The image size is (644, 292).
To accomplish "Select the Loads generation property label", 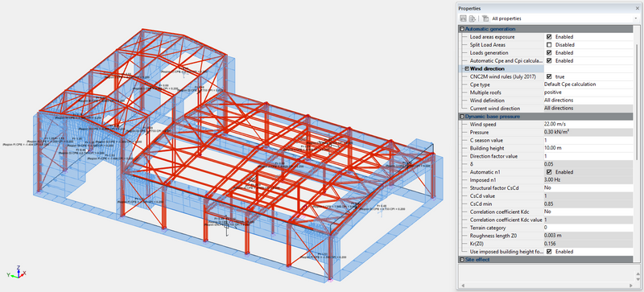I will pos(489,53).
